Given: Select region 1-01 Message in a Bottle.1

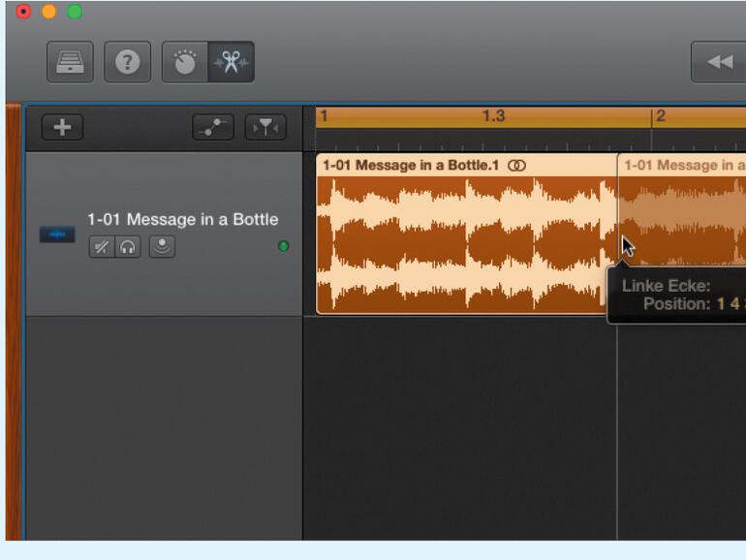Looking at the screenshot, I should (467, 233).
